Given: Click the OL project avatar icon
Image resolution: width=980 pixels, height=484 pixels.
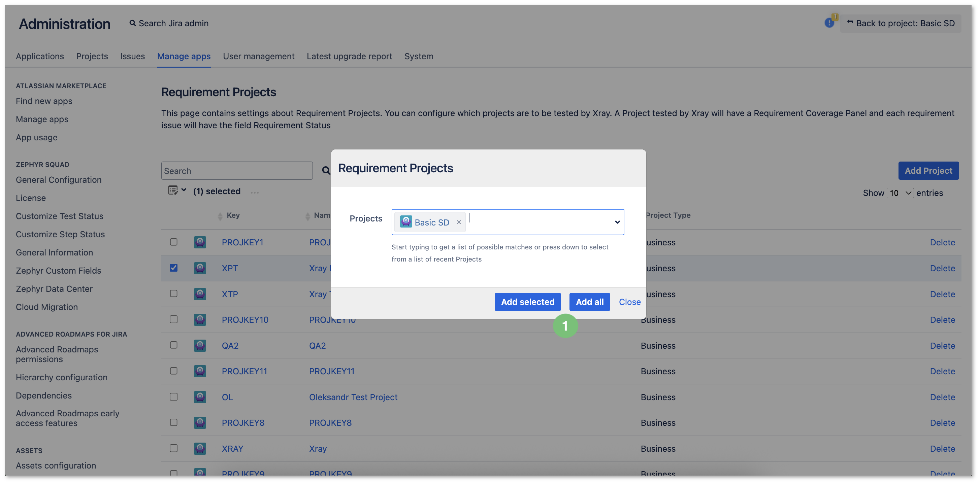Looking at the screenshot, I should click(x=200, y=397).
